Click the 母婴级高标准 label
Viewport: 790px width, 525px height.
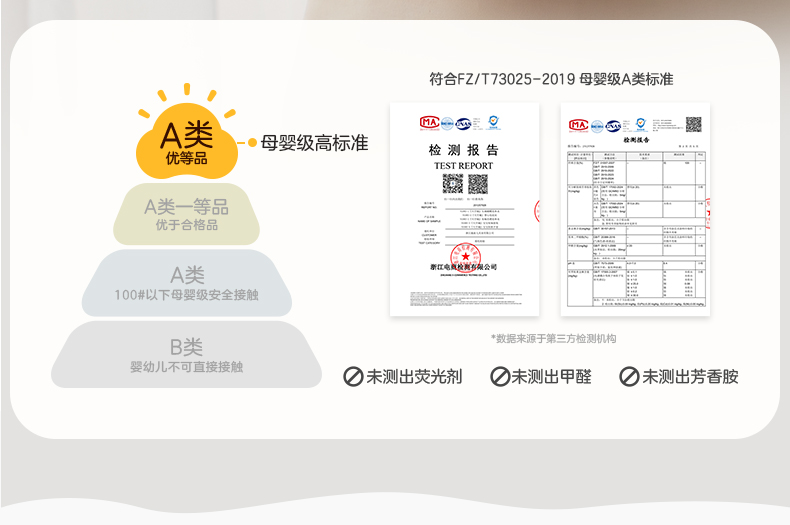pyautogui.click(x=314, y=143)
